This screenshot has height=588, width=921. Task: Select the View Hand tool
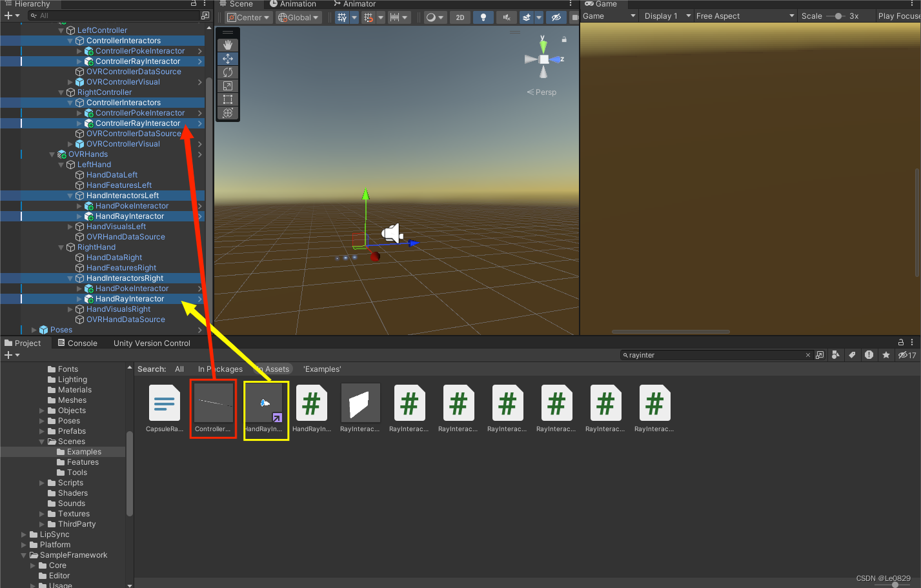(228, 45)
